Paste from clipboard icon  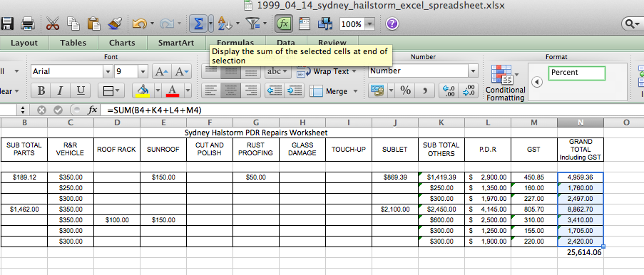tap(93, 24)
